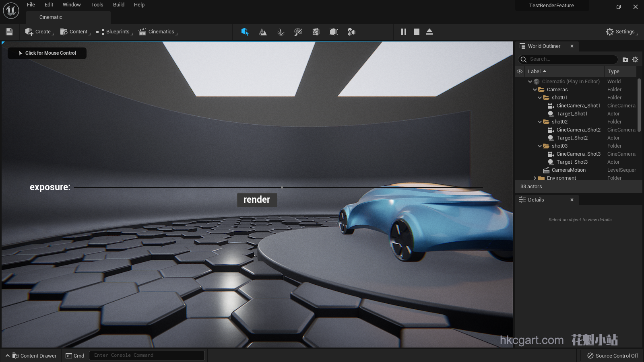This screenshot has width=644, height=362.
Task: Activate Animation mode icon
Action: tap(351, 32)
